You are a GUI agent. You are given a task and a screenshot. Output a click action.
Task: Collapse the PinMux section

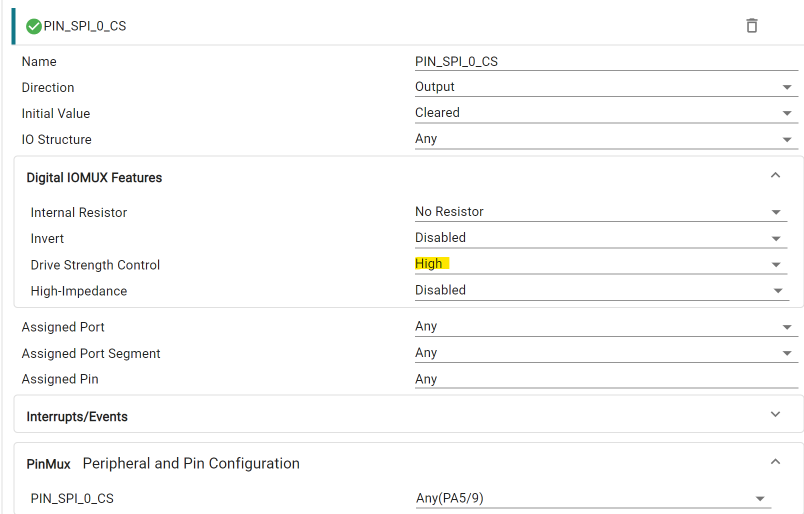[x=775, y=462]
